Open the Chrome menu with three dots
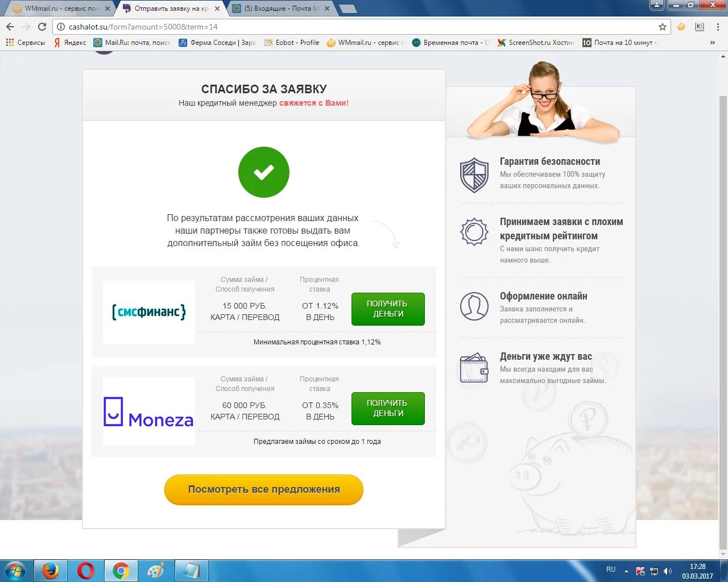 pos(717,27)
